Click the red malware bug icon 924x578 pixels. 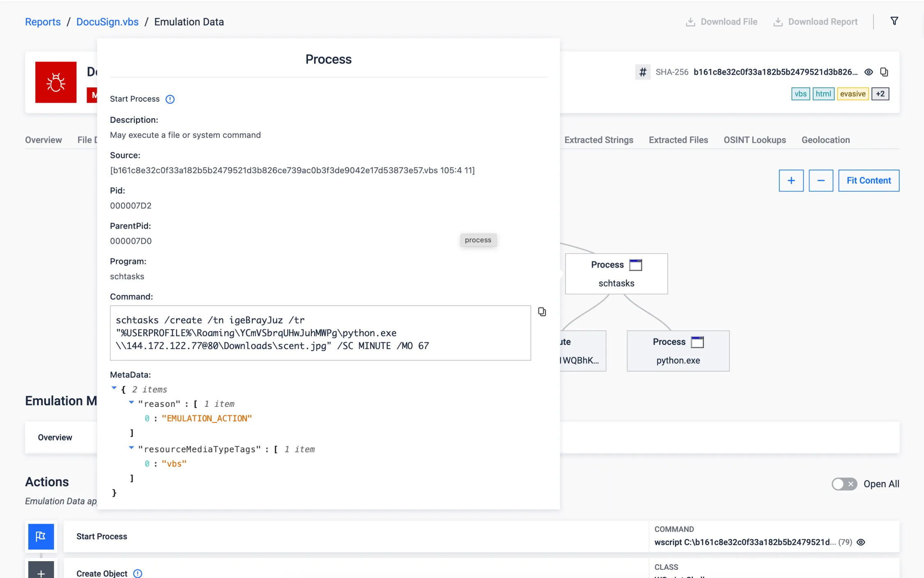coord(56,82)
